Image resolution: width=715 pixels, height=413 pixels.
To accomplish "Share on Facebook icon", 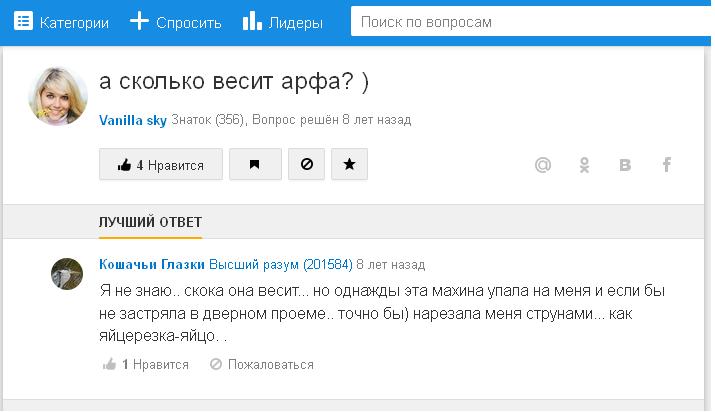I will click(666, 165).
